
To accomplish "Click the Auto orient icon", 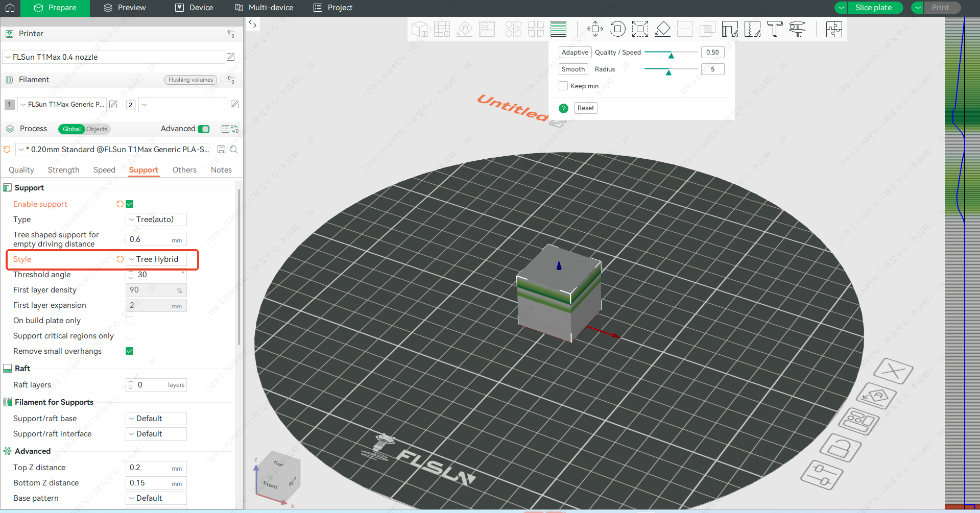I will (464, 29).
